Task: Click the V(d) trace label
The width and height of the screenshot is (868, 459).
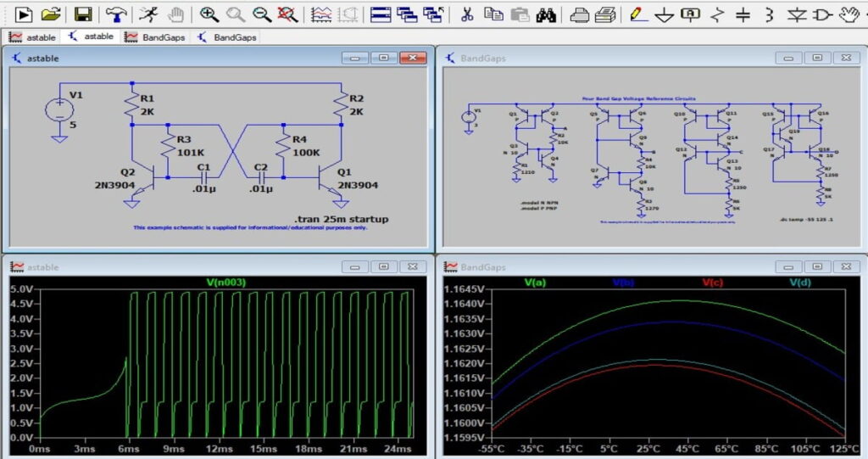Action: click(x=800, y=283)
